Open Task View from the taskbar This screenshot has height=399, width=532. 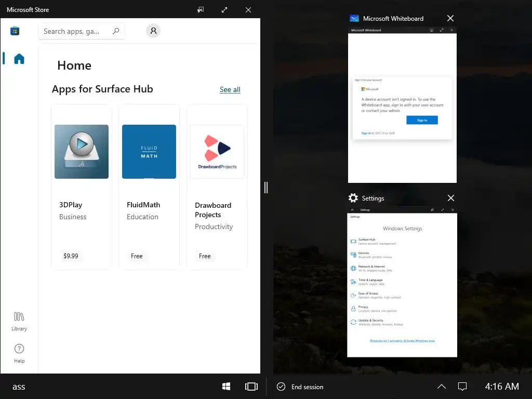pos(251,387)
